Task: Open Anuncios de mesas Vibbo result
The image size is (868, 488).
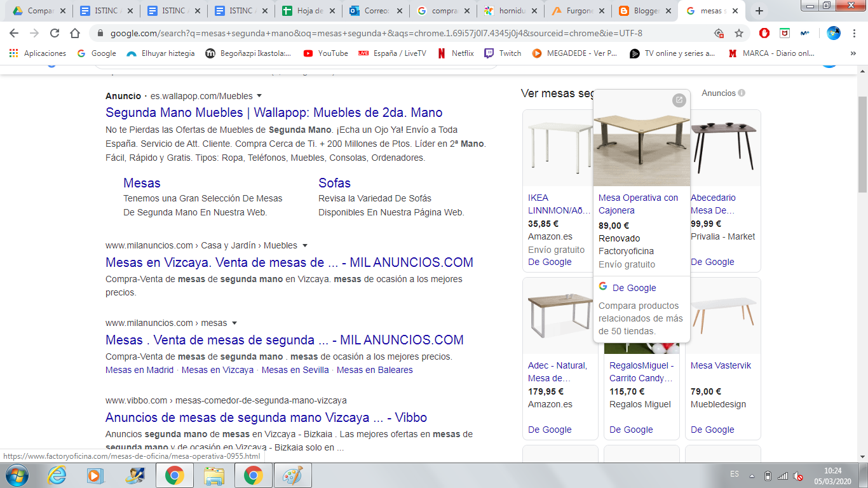Action: pyautogui.click(x=266, y=417)
